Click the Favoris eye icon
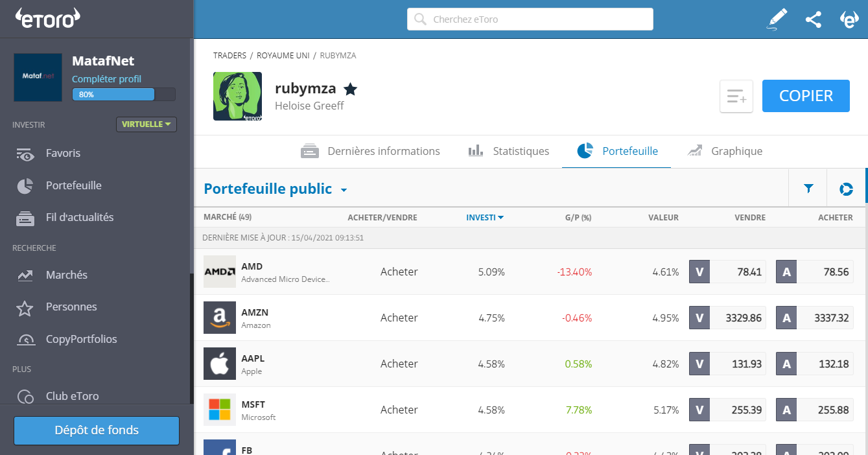The width and height of the screenshot is (868, 455). [25, 154]
